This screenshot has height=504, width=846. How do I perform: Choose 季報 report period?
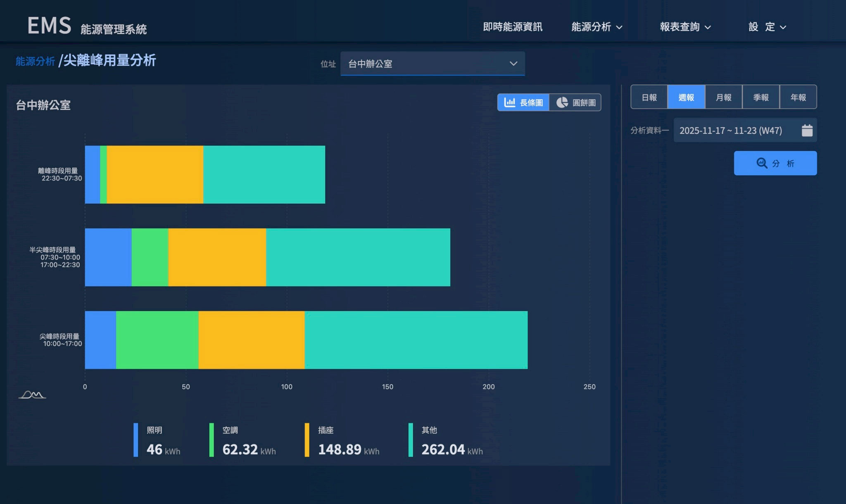(760, 97)
